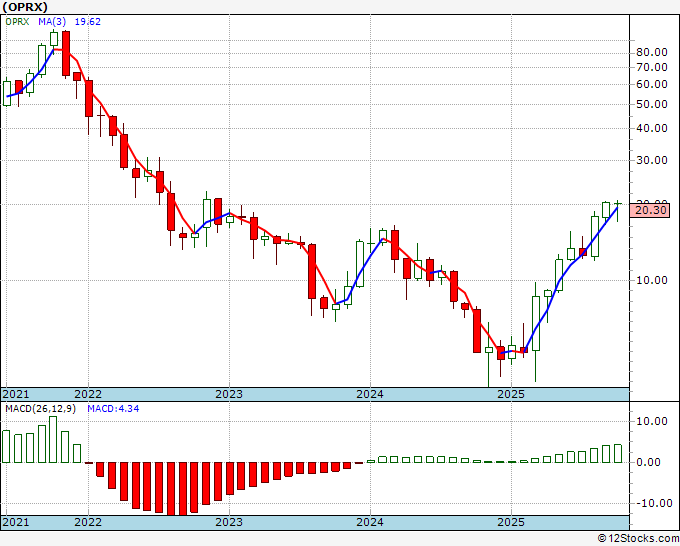The height and width of the screenshot is (546, 680).
Task: Open the 12Stocks.com copyright link
Action: click(x=638, y=539)
